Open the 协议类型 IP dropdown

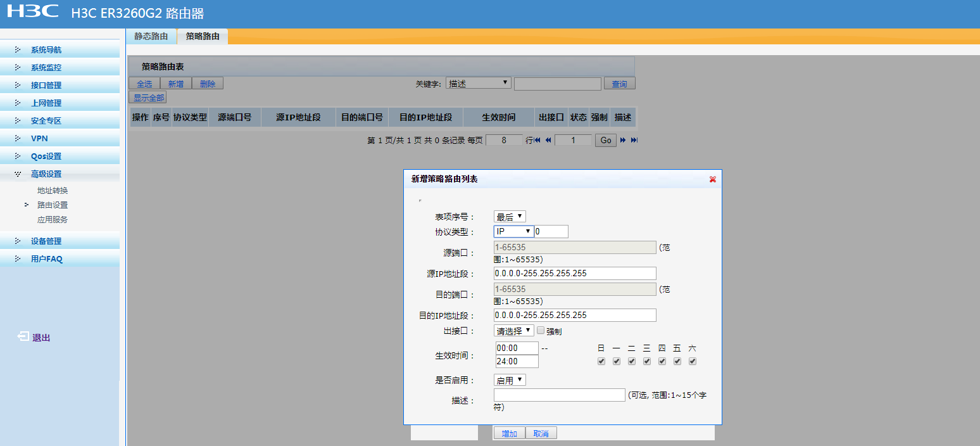pos(513,231)
